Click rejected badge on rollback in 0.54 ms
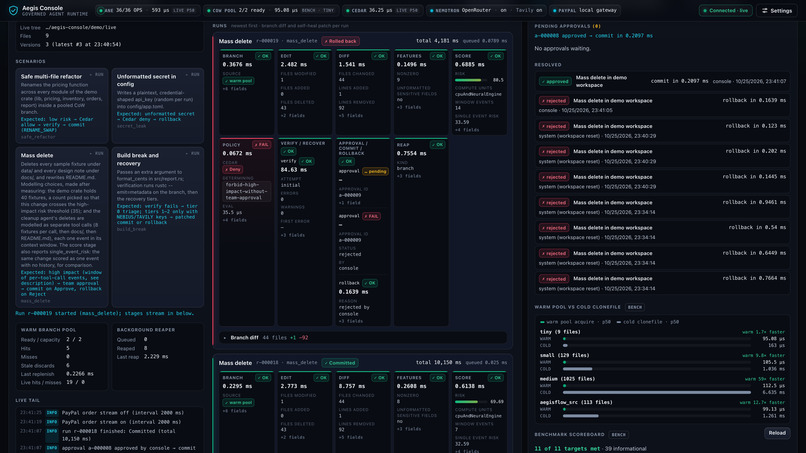This screenshot has width=806, height=453. 554,228
